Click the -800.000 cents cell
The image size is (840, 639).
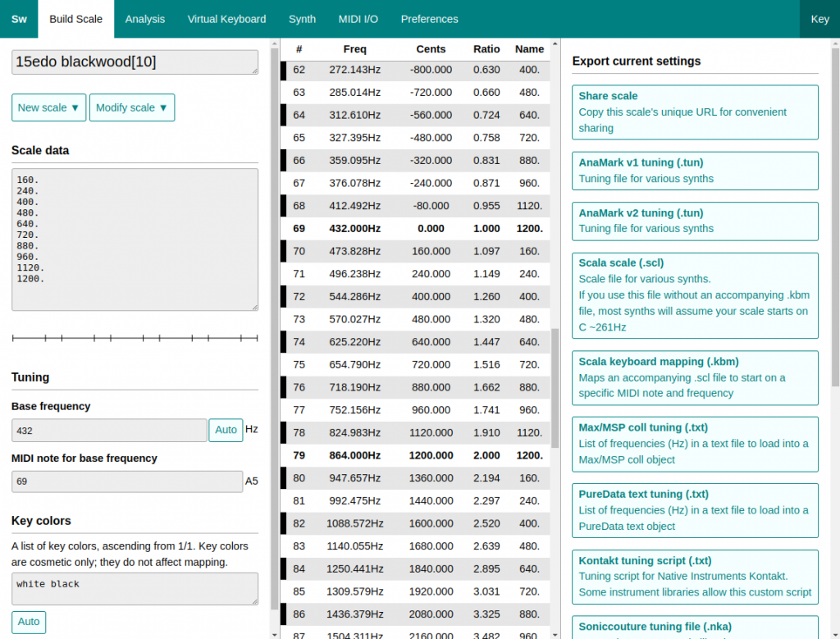point(431,70)
